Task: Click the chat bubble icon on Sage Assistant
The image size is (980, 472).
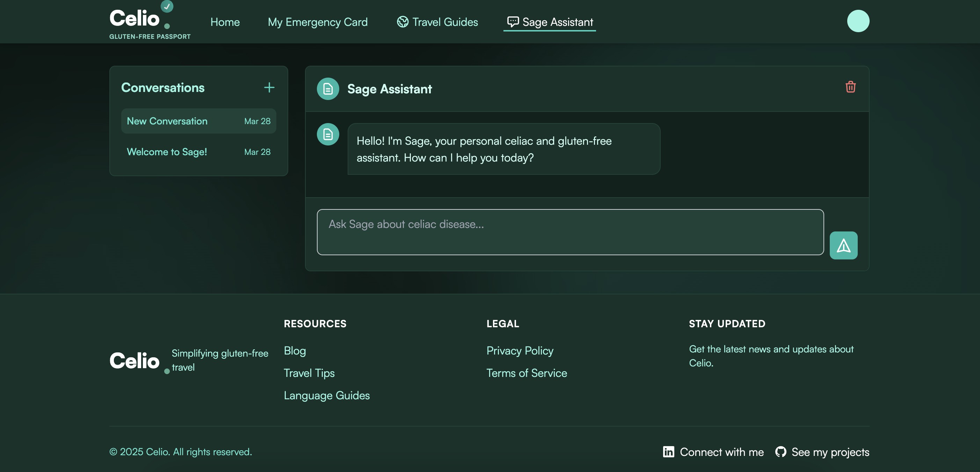Action: click(513, 22)
